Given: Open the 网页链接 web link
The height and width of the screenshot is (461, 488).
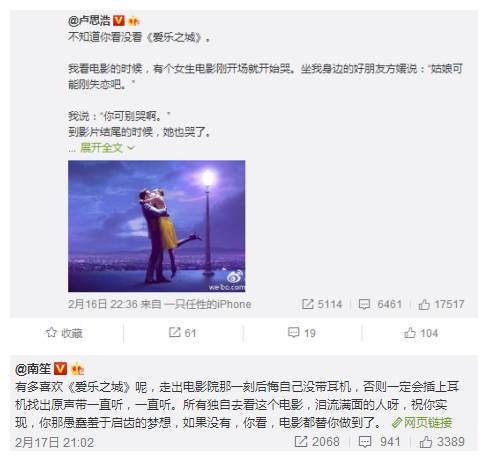Looking at the screenshot, I should point(422,423).
